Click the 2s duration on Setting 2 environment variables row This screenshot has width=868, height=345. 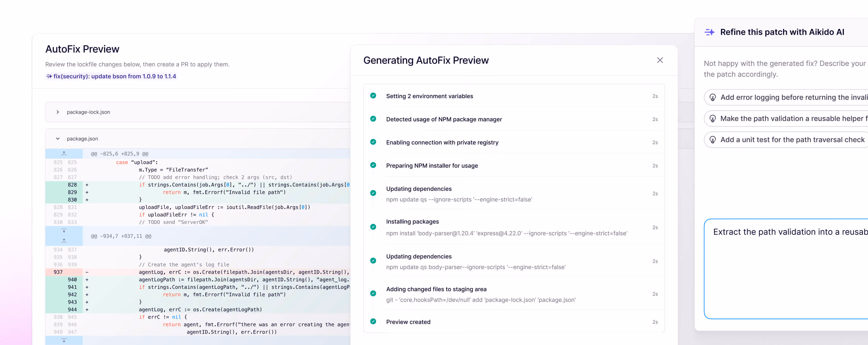click(x=655, y=96)
